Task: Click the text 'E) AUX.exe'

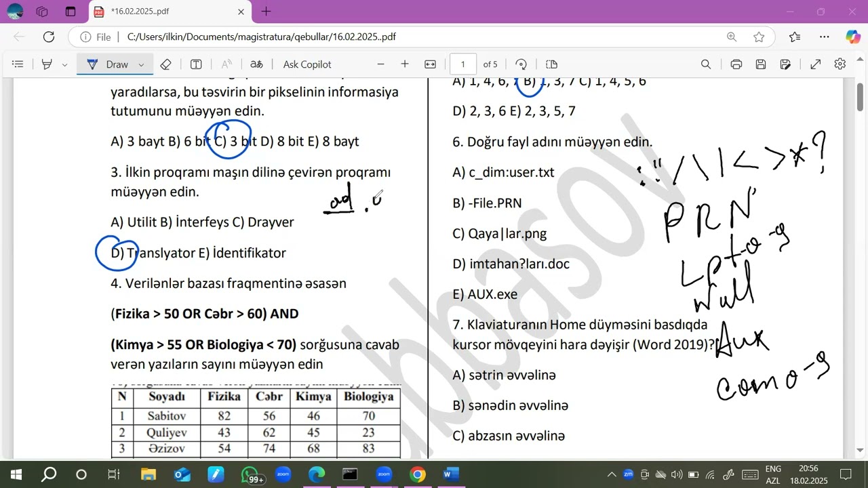Action: 485,294
